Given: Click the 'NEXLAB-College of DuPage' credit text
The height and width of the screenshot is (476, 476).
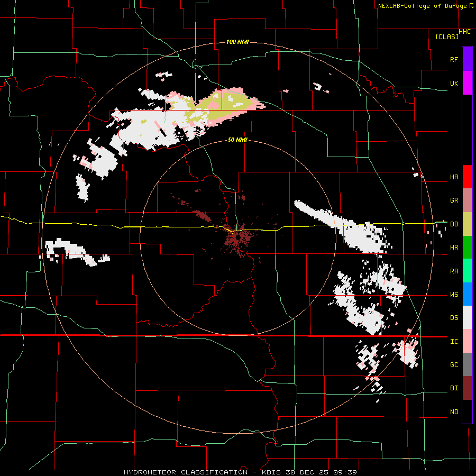Looking at the screenshot, I should 422,6.
